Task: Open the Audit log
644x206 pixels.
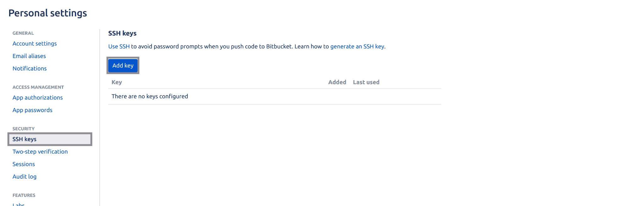Action: click(24, 176)
